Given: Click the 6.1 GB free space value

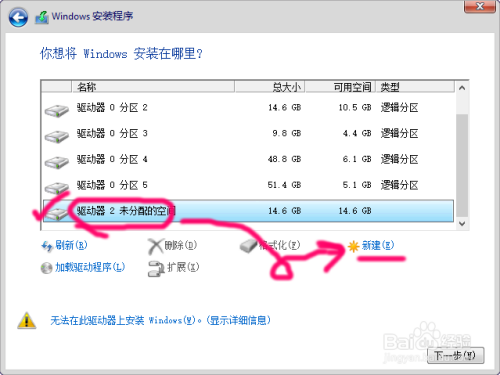Looking at the screenshot, I should [357, 159].
